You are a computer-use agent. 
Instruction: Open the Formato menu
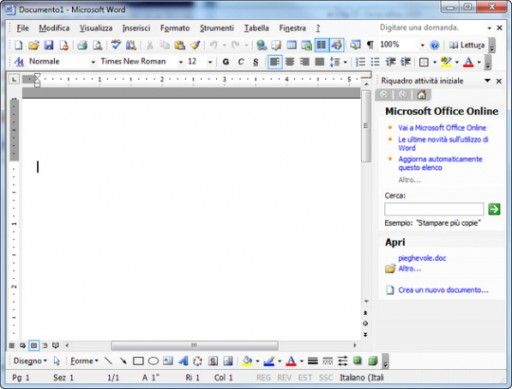175,28
